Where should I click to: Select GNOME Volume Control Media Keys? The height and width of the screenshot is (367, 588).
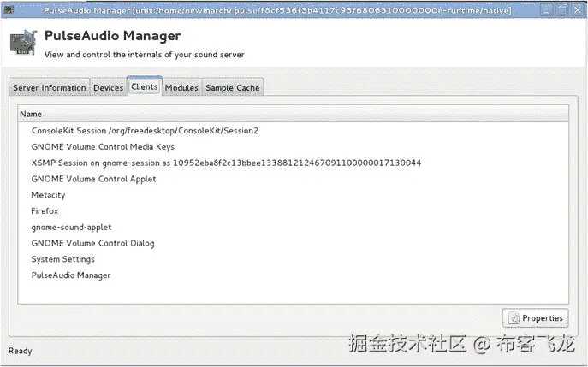tap(293, 146)
